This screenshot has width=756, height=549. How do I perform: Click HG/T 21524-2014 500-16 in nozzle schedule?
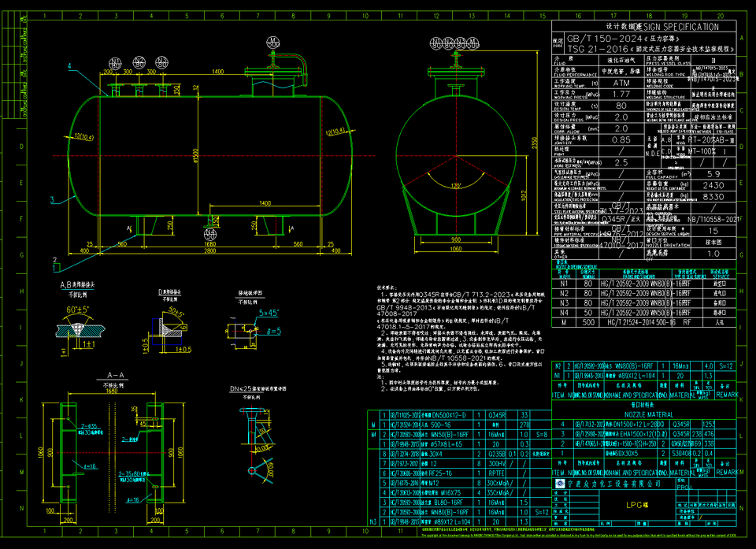coord(641,322)
